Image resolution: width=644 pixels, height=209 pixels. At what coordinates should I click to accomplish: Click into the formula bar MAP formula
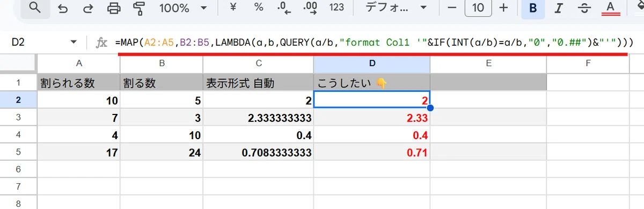374,42
